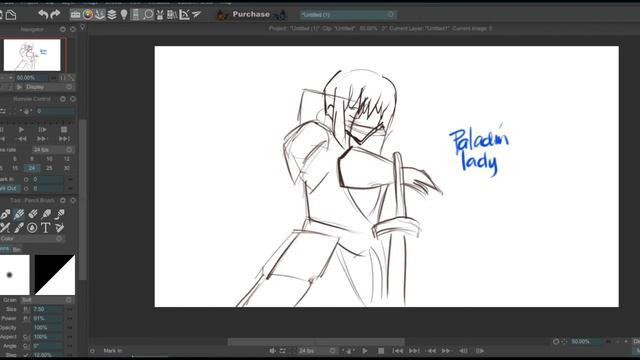Screen dimensions: 640x360
Task: Click the ruler and angle guide icon
Action: (184, 15)
